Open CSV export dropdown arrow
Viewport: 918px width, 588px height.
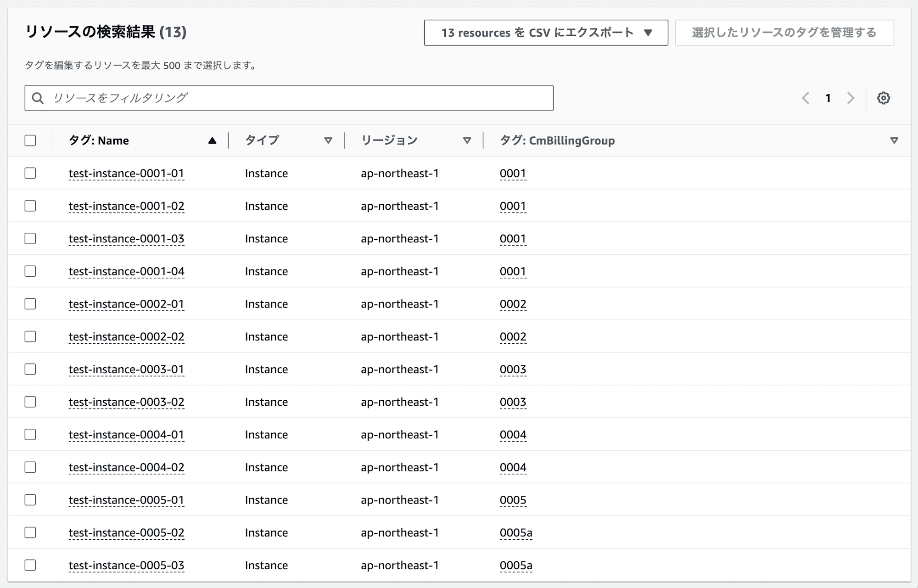648,33
